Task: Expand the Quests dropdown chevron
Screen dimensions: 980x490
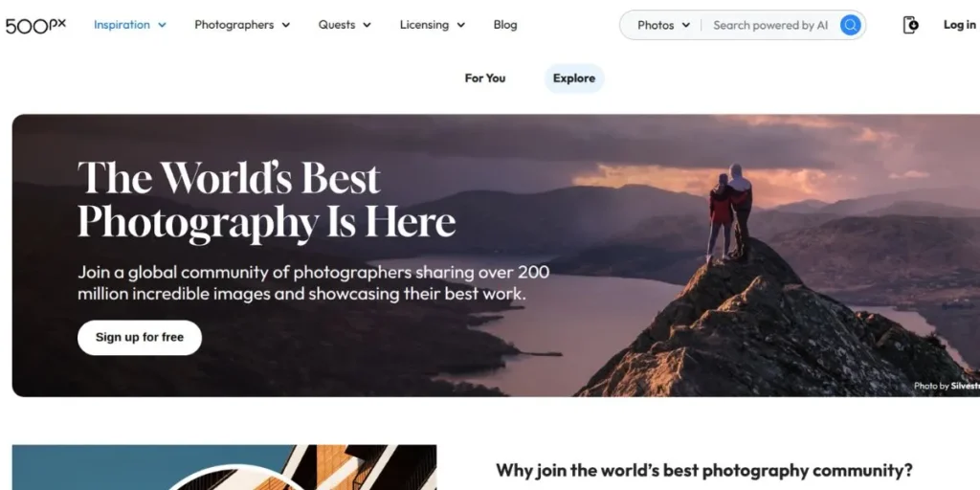Action: point(367,25)
